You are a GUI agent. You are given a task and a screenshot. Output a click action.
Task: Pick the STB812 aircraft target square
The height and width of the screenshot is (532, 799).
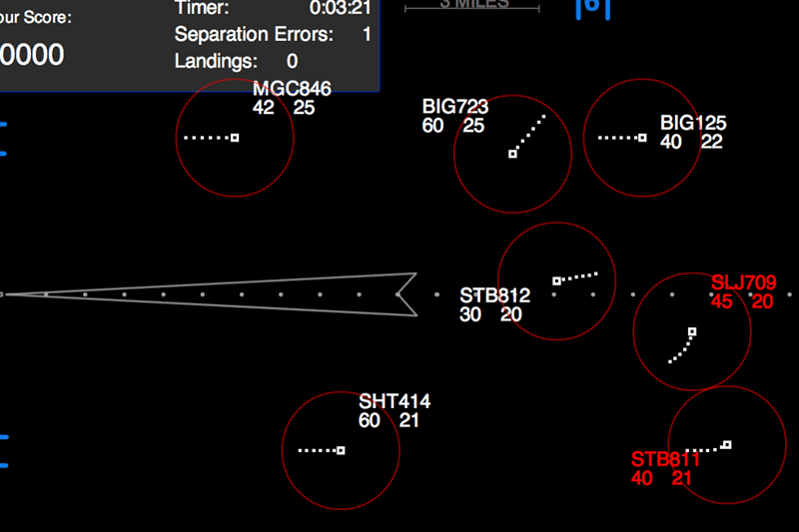coord(556,280)
